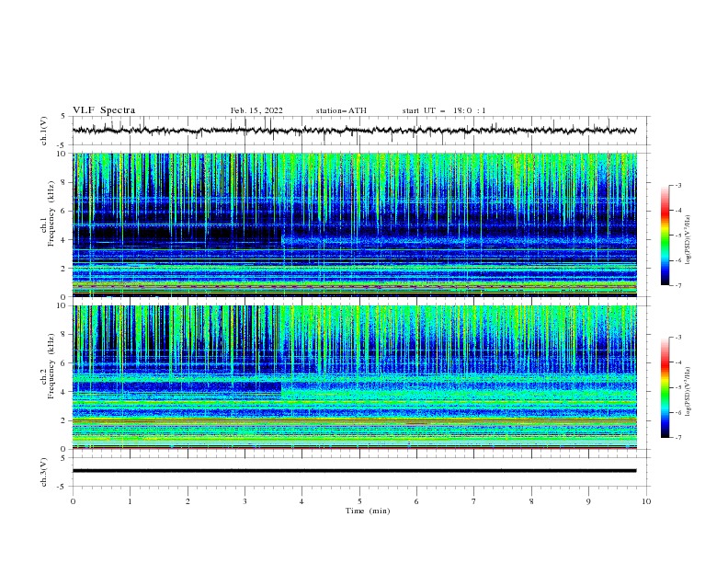This screenshot has height=563, width=728.
Task: Click the ch.1 voltage waveform trace
Action: click(354, 131)
